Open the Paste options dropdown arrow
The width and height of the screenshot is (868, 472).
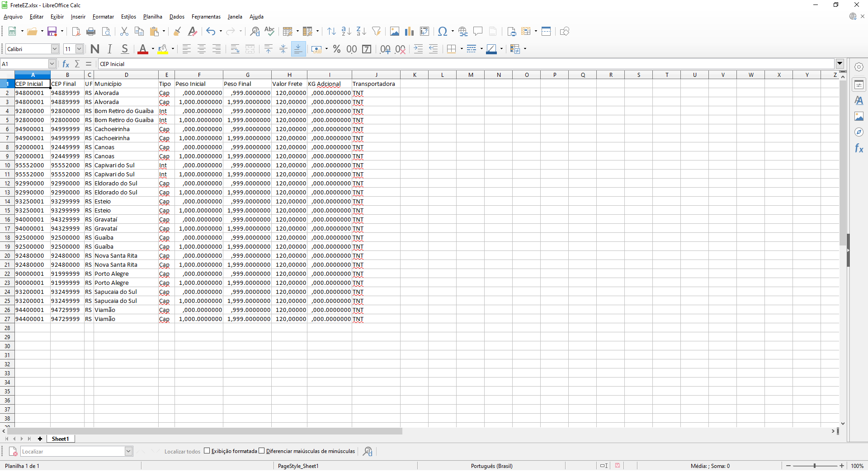[x=164, y=31]
